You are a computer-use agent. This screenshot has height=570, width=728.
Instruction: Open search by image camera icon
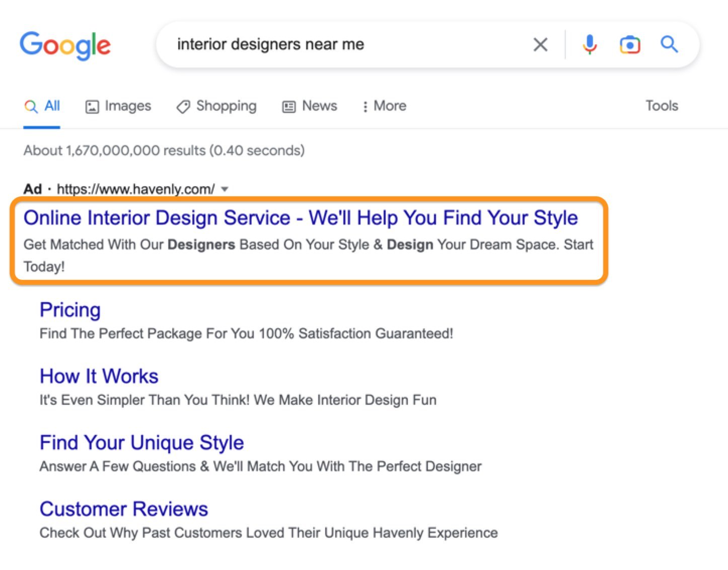(x=629, y=45)
